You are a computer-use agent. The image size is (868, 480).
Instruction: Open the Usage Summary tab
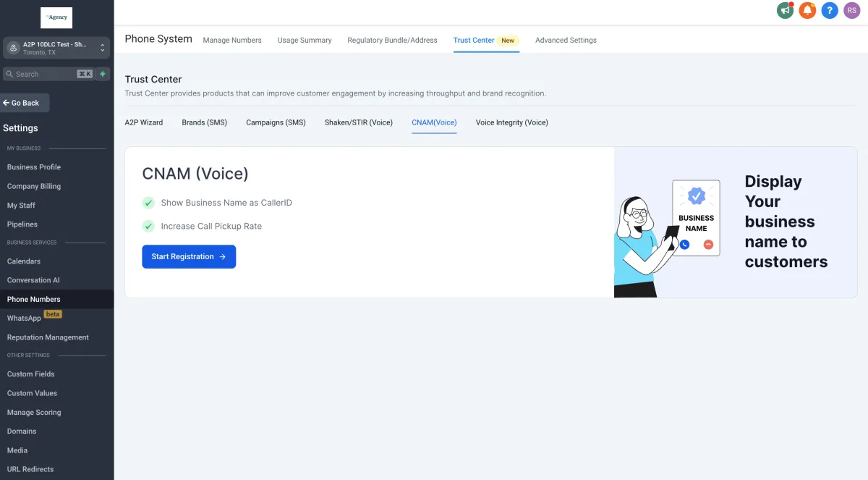tap(305, 41)
